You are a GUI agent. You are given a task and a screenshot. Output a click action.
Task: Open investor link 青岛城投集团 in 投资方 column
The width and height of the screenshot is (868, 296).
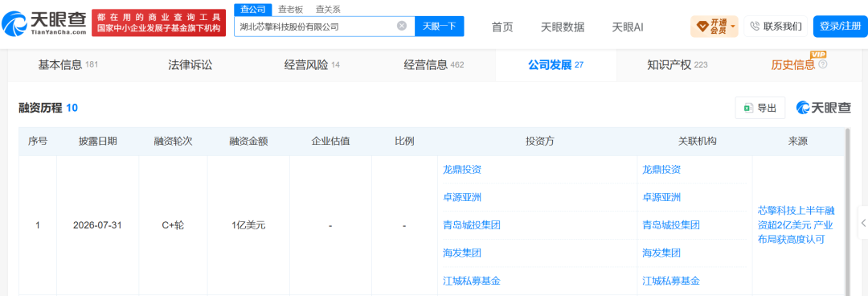472,225
